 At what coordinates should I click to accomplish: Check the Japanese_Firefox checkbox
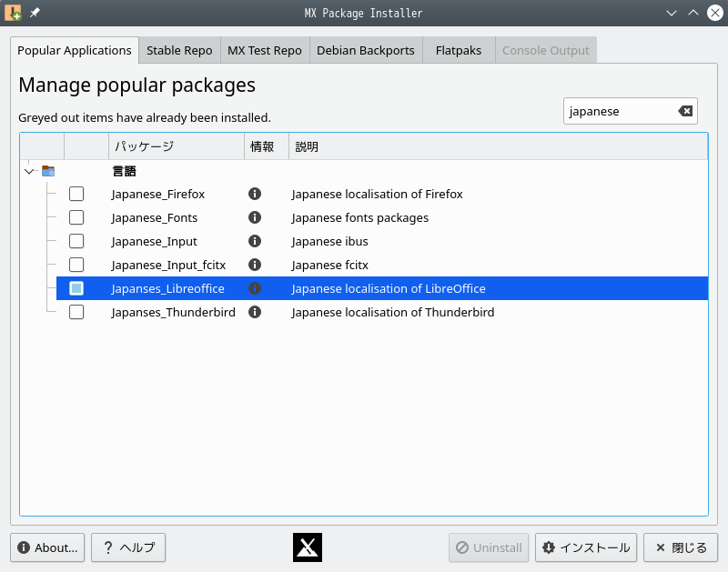click(x=76, y=194)
